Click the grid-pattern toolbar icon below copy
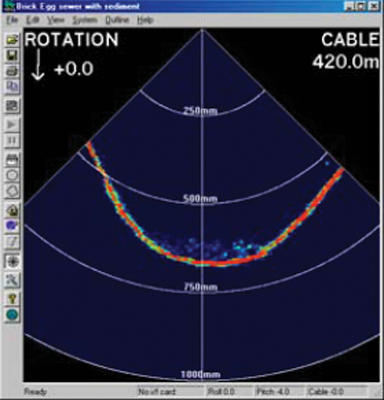This screenshot has width=384, height=400. pos(13,106)
